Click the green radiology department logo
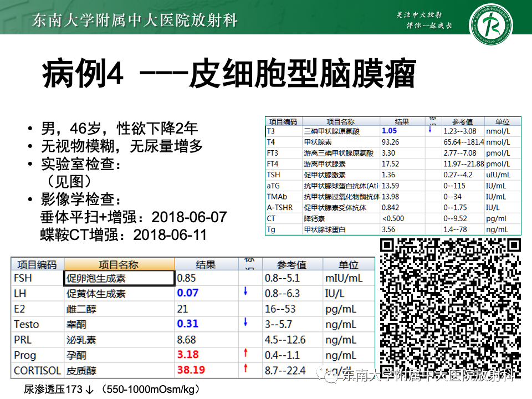Screen dimensions: 532x399 (x=490, y=25)
